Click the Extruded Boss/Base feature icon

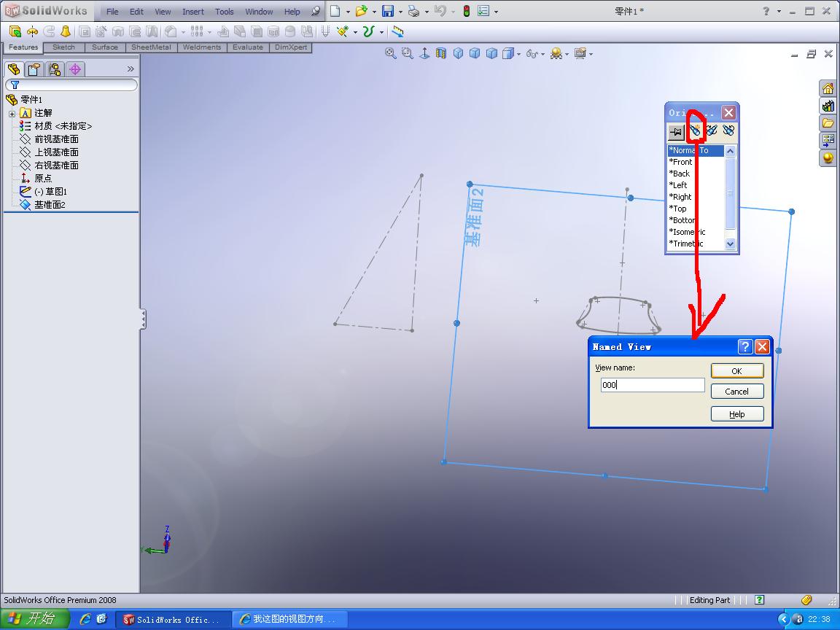pyautogui.click(x=15, y=31)
